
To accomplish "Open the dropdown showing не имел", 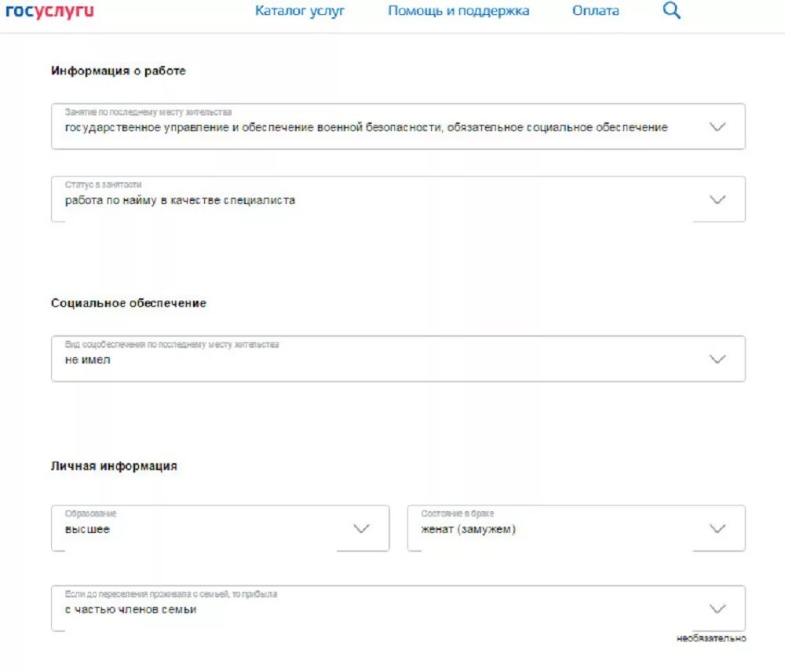I will pyautogui.click(x=398, y=359).
